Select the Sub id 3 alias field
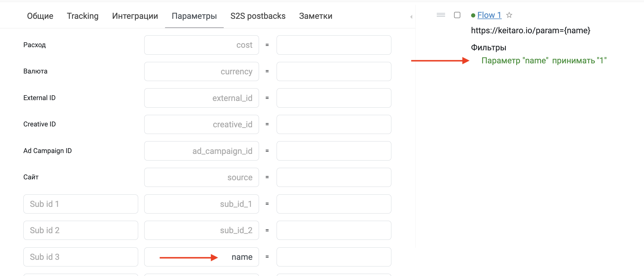 point(81,257)
